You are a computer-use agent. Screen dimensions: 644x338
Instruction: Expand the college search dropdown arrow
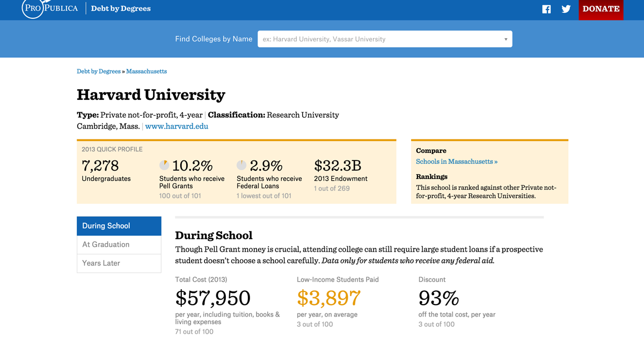pos(506,39)
